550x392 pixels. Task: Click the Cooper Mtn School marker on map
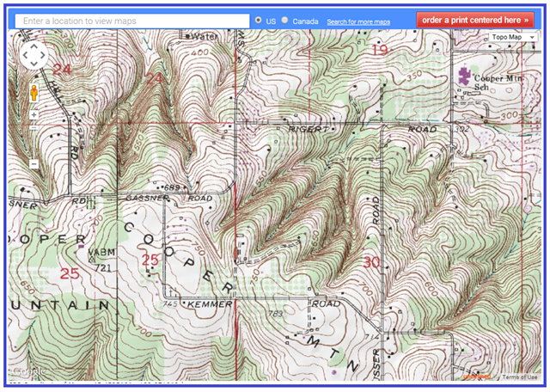(467, 78)
